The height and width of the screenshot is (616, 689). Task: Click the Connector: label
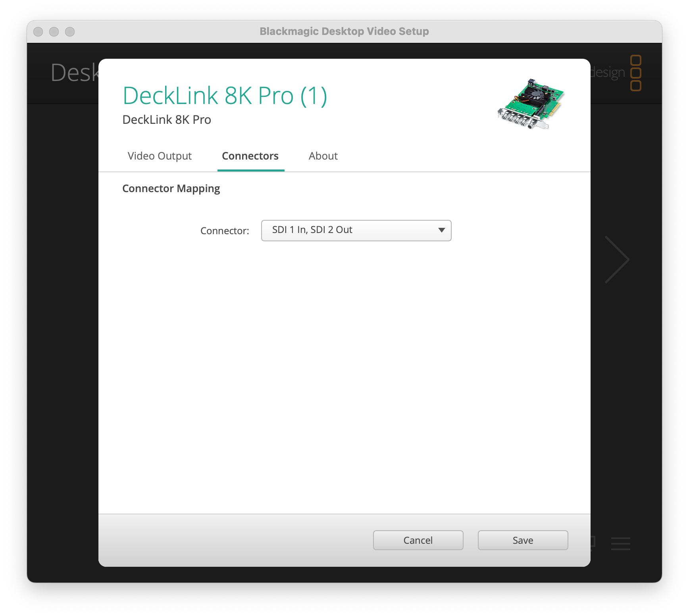pyautogui.click(x=225, y=231)
